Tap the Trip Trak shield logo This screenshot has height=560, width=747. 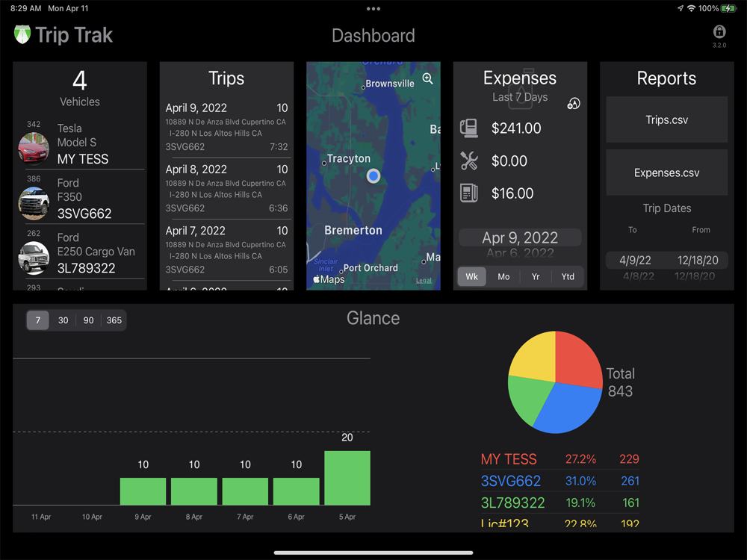click(x=22, y=35)
